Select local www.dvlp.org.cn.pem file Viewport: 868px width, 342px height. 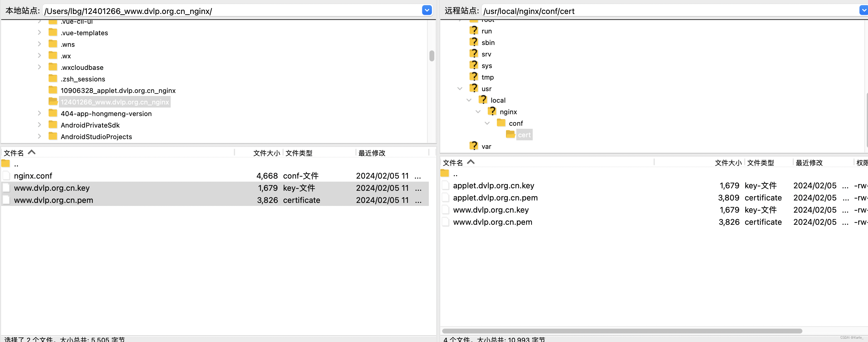tap(215, 200)
